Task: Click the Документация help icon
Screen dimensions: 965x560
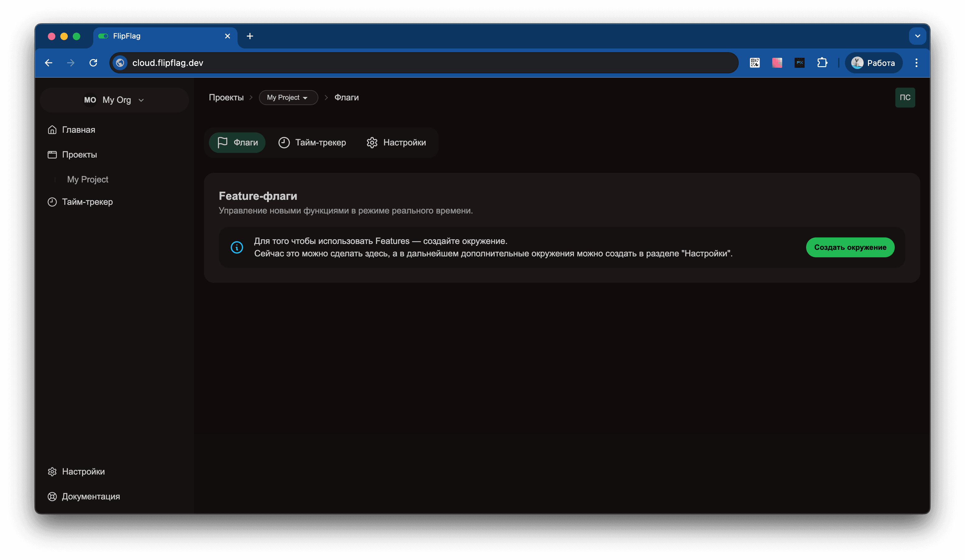Action: [53, 497]
